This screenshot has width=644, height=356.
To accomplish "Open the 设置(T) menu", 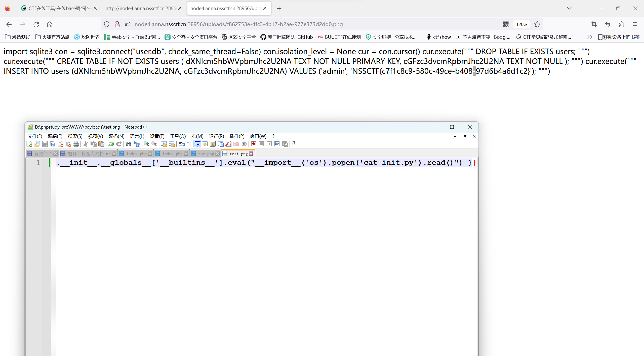I will 157,136.
